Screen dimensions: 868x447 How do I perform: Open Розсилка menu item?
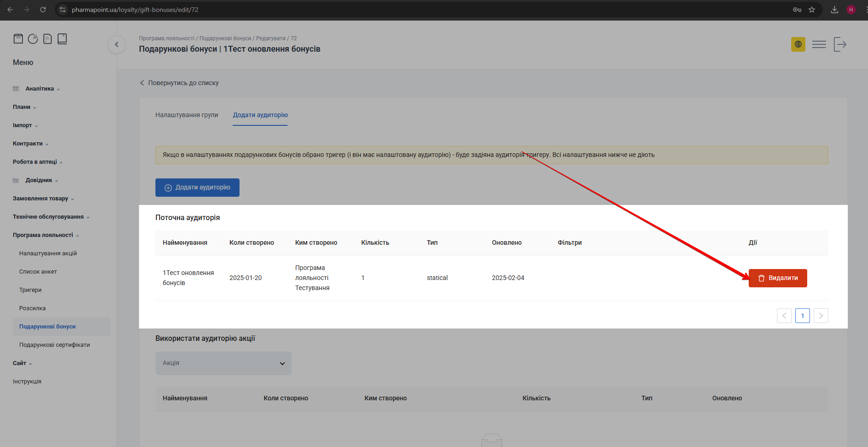click(32, 308)
